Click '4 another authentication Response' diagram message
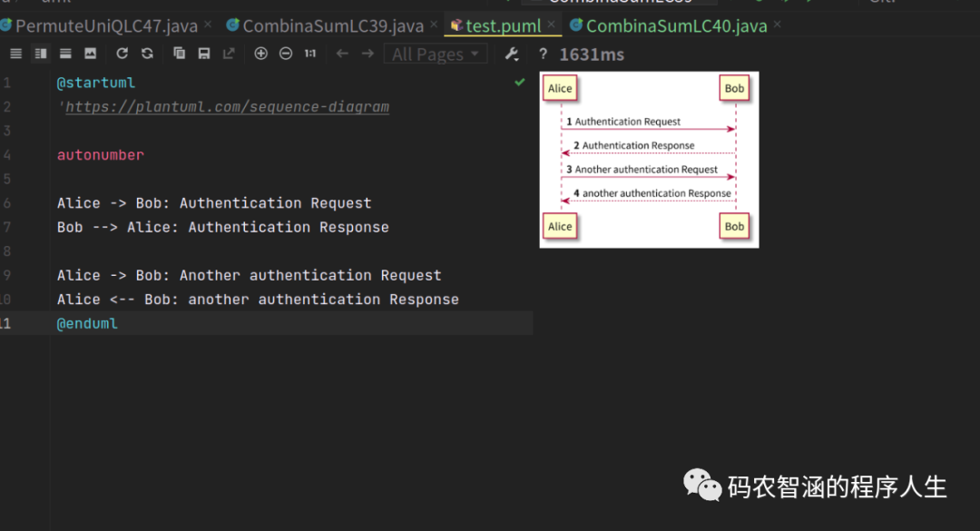 [652, 193]
